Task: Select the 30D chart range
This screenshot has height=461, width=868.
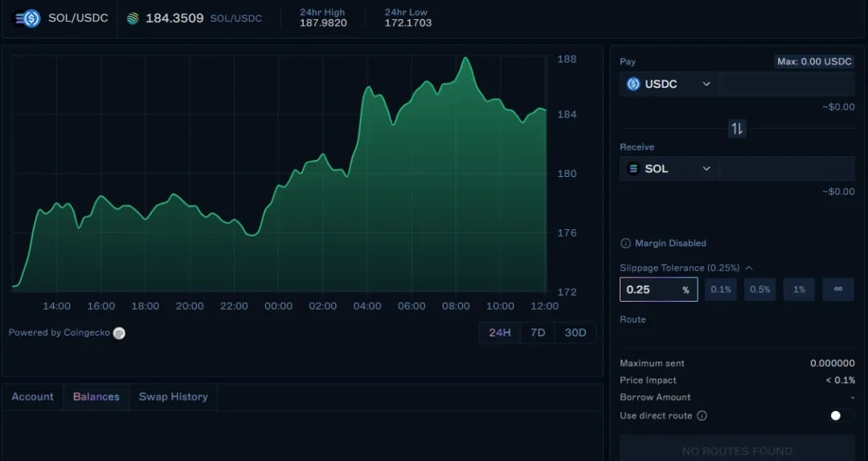Action: pyautogui.click(x=575, y=332)
